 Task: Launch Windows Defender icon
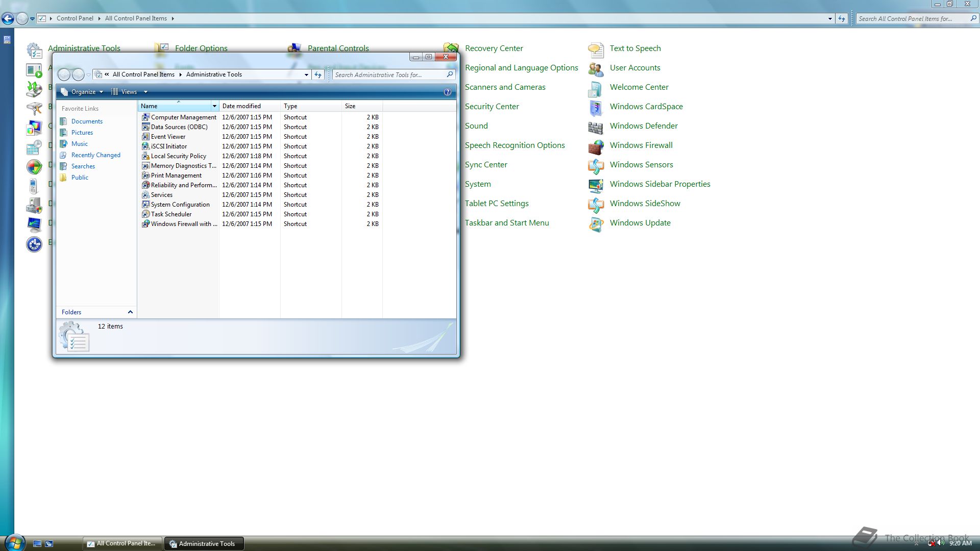(596, 127)
